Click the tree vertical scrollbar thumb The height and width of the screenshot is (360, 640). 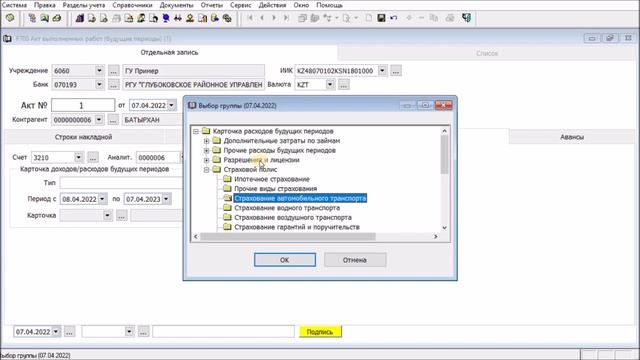[x=444, y=154]
